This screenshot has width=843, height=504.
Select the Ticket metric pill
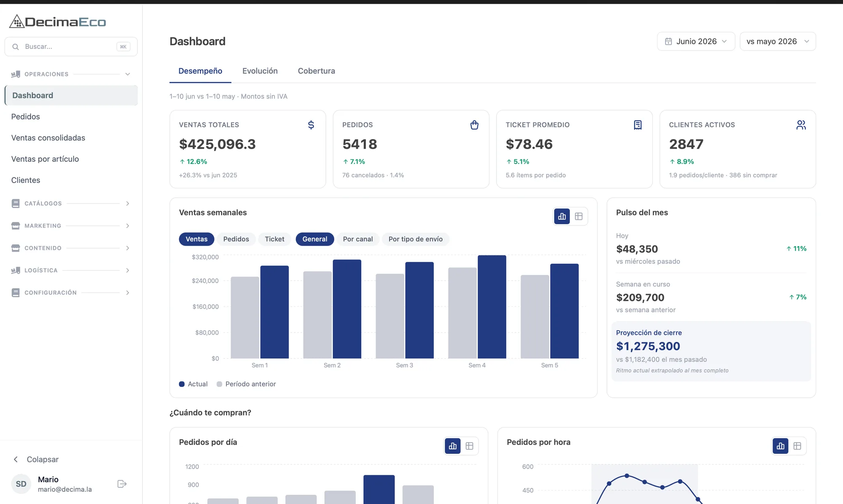pyautogui.click(x=274, y=239)
